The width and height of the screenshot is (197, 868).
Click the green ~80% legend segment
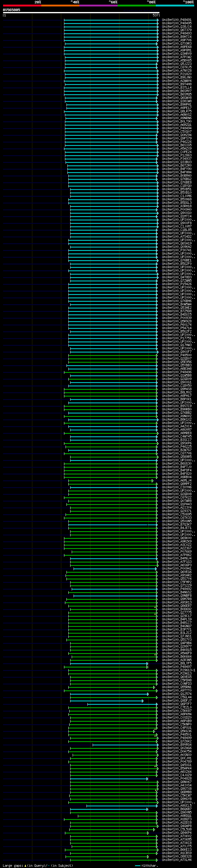137,6
